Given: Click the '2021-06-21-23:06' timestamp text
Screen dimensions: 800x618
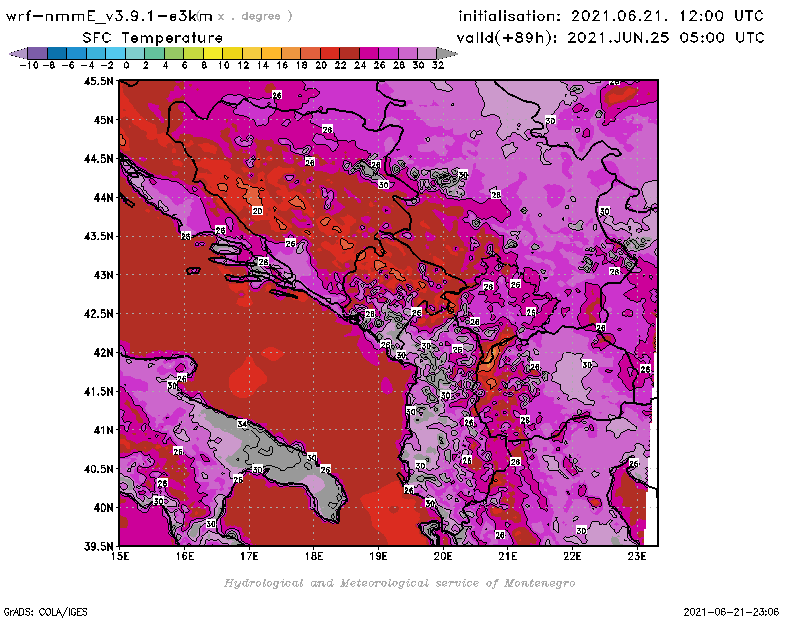Looking at the screenshot, I should pyautogui.click(x=731, y=612).
